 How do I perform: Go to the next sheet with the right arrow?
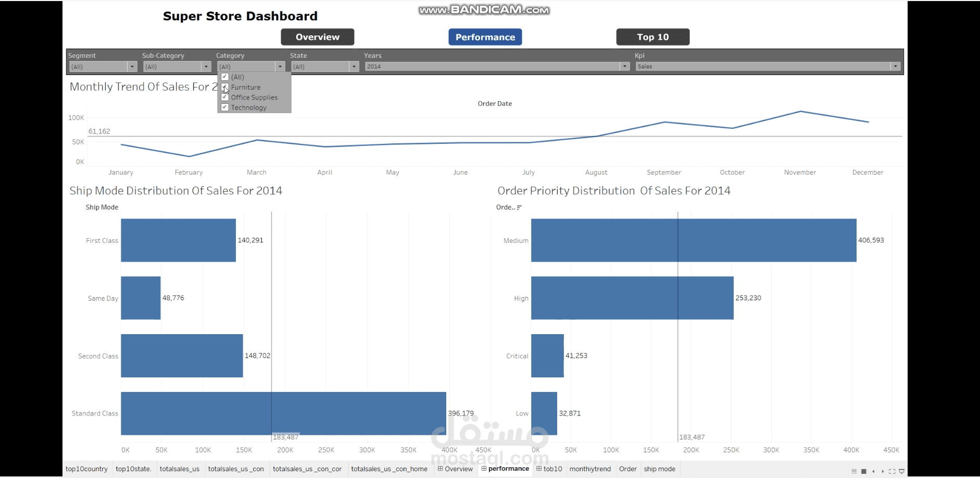[883, 471]
